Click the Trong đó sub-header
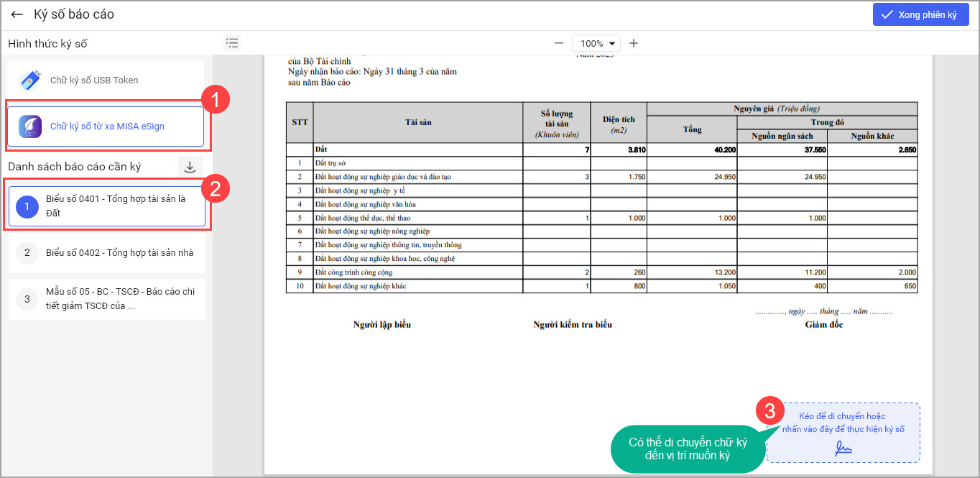This screenshot has width=980, height=478. coord(828,122)
